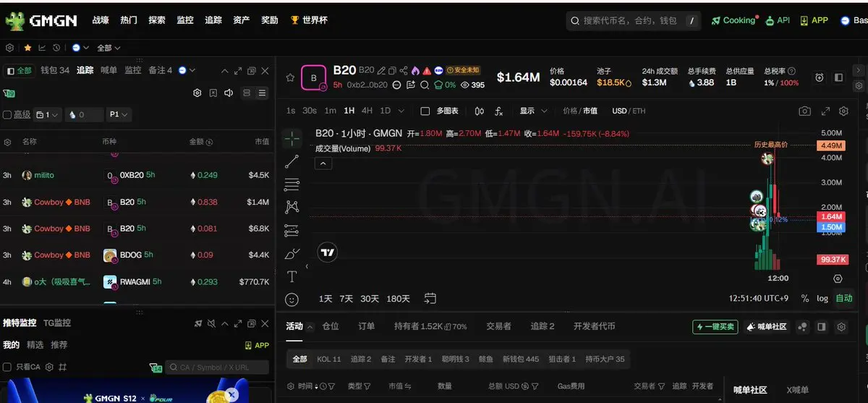This screenshot has height=403, width=868.
Task: Switch tracking list to card view
Action: click(x=247, y=93)
